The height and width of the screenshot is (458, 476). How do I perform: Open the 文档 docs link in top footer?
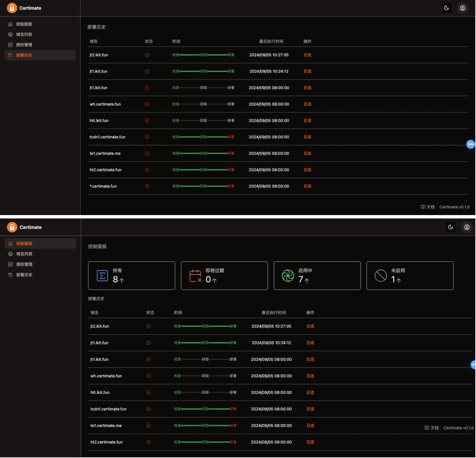coord(427,207)
